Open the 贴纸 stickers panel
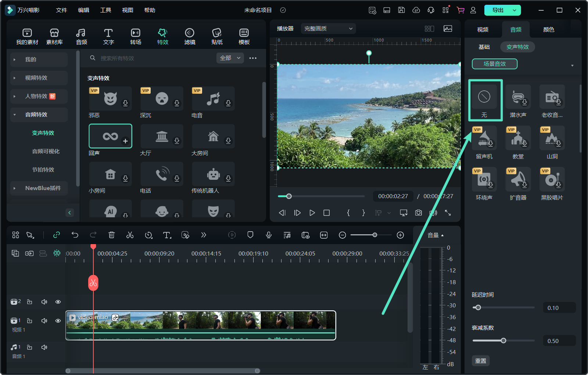Image resolution: width=588 pixels, height=375 pixels. pyautogui.click(x=217, y=36)
